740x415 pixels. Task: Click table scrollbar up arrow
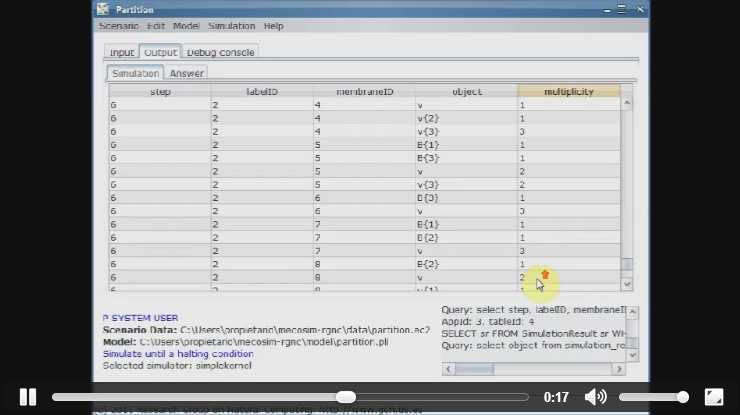pyautogui.click(x=627, y=103)
